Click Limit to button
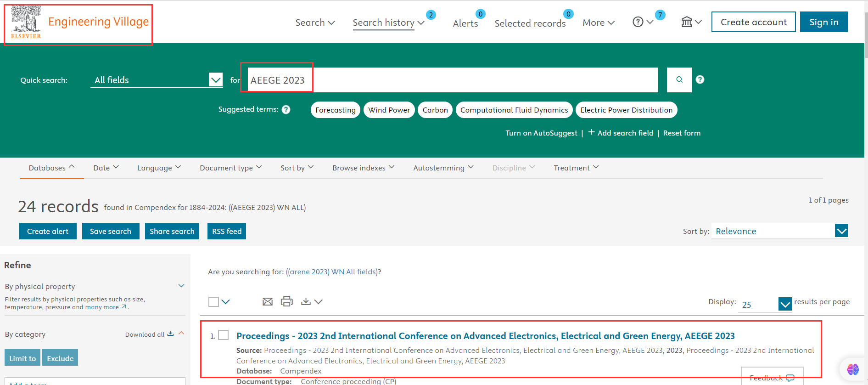The height and width of the screenshot is (385, 868). (22, 358)
